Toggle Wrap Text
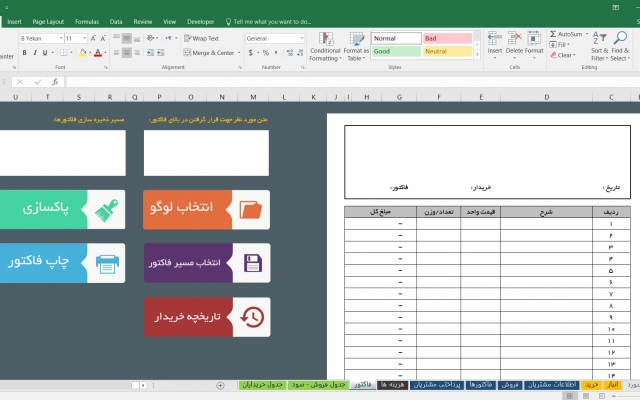This screenshot has width=640, height=400. tap(202, 38)
